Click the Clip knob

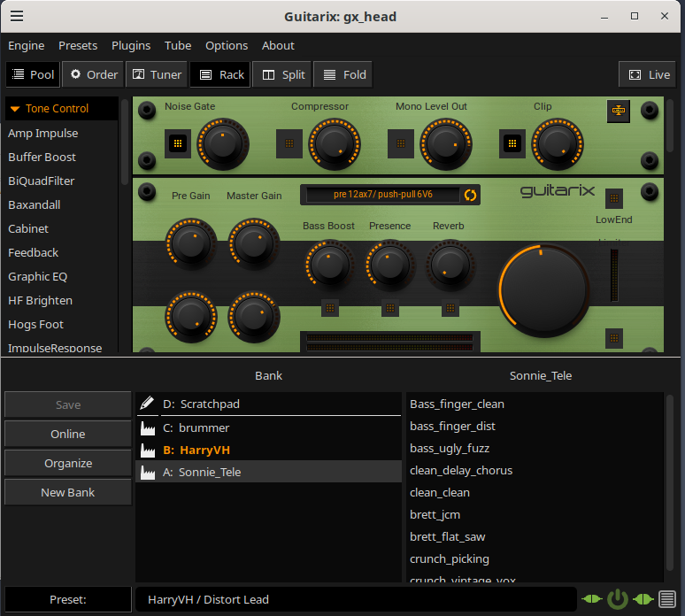(557, 143)
